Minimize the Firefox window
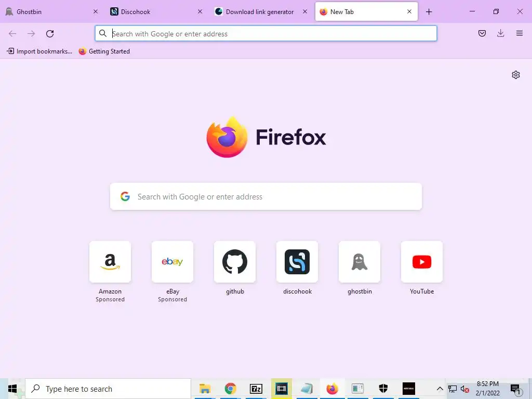The image size is (532, 399). (x=472, y=11)
